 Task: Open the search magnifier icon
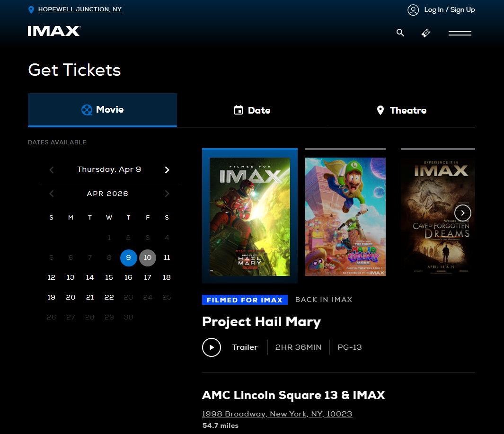click(400, 33)
